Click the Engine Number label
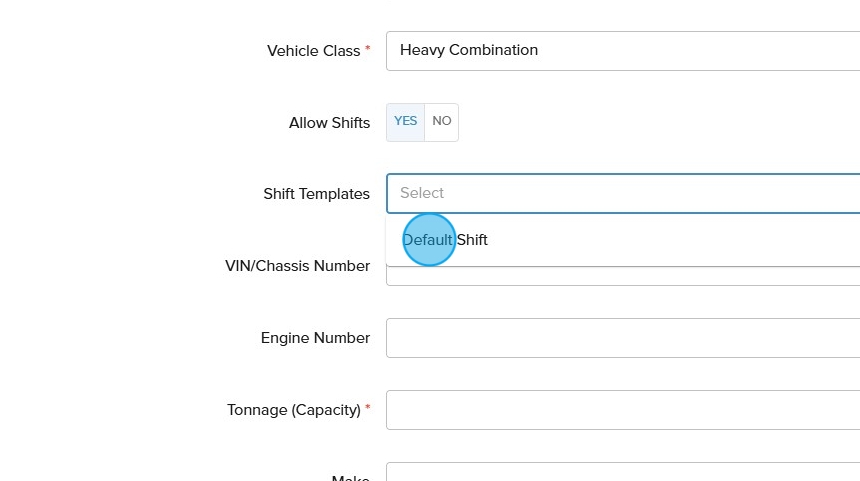The image size is (860, 481). (315, 338)
